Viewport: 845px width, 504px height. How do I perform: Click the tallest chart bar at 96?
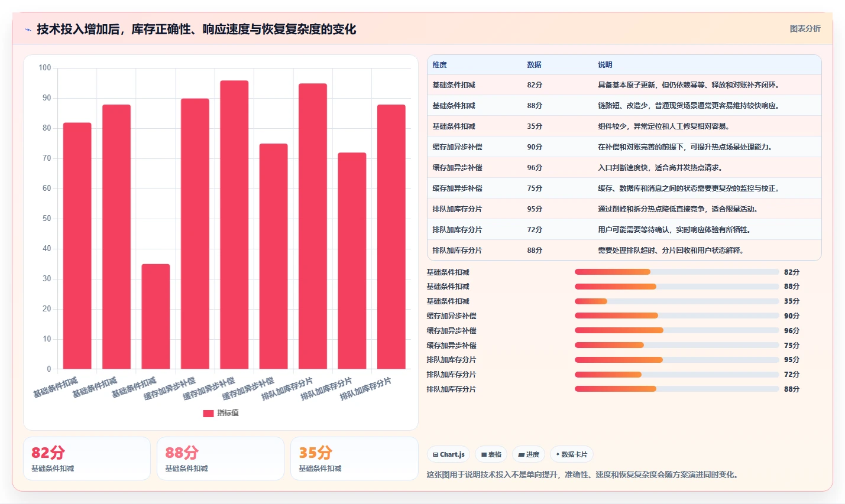[234, 225]
